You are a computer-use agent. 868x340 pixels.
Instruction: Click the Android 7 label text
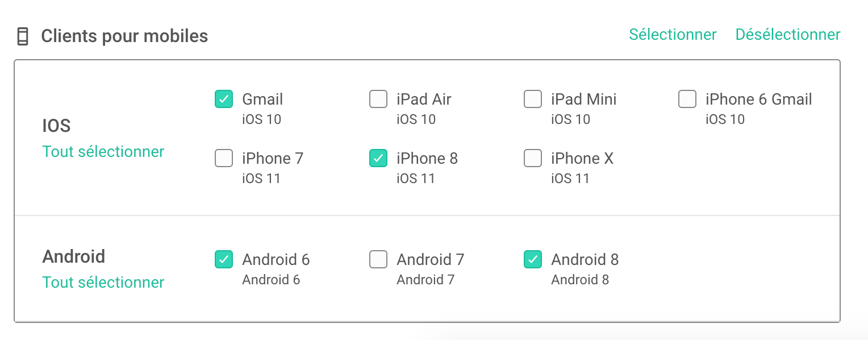pos(431,259)
